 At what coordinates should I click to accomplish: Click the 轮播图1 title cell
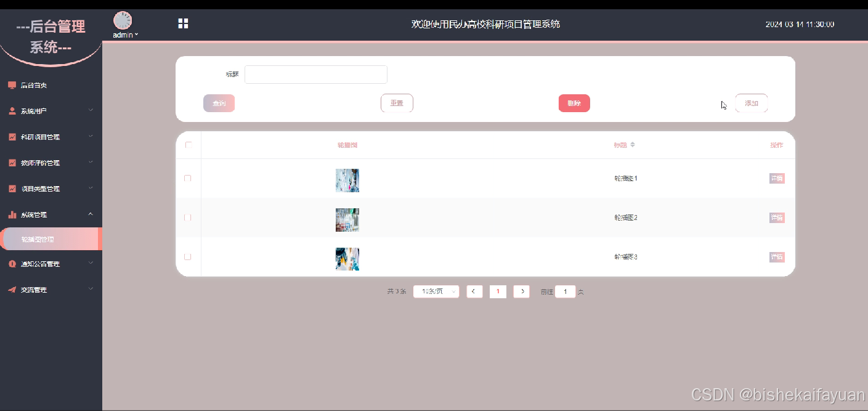click(625, 178)
